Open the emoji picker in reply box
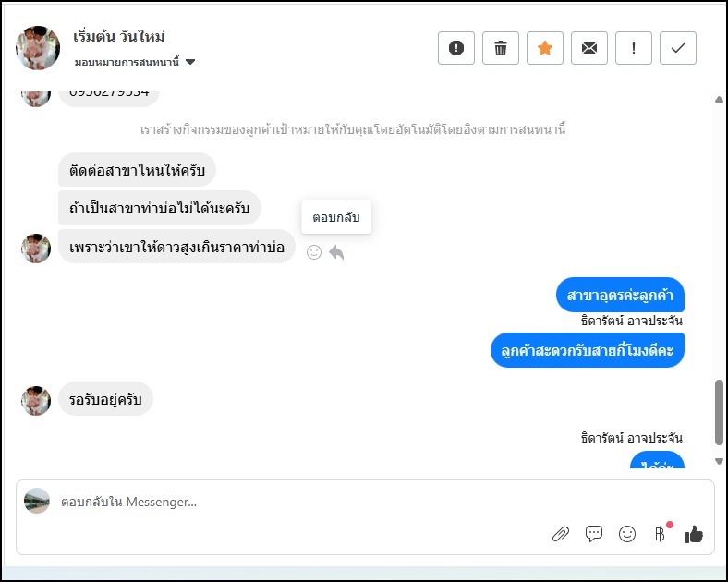Viewport: 728px width, 582px height. coord(627,534)
